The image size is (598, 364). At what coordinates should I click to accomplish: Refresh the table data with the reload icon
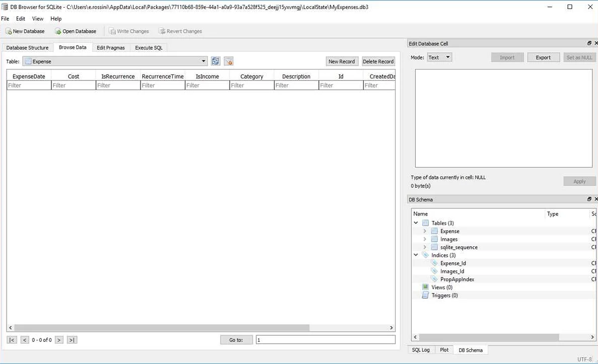click(215, 61)
